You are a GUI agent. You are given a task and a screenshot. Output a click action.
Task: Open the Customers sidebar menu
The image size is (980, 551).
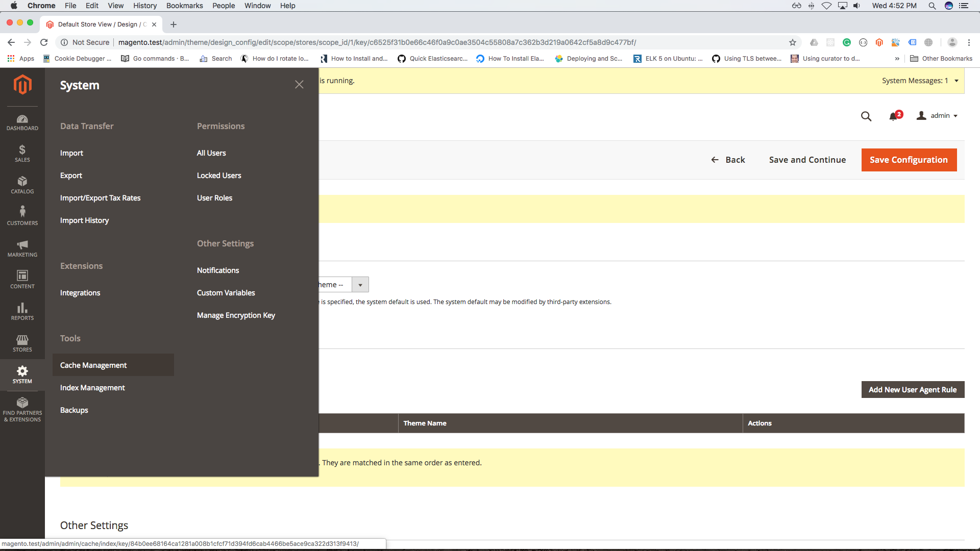[22, 216]
